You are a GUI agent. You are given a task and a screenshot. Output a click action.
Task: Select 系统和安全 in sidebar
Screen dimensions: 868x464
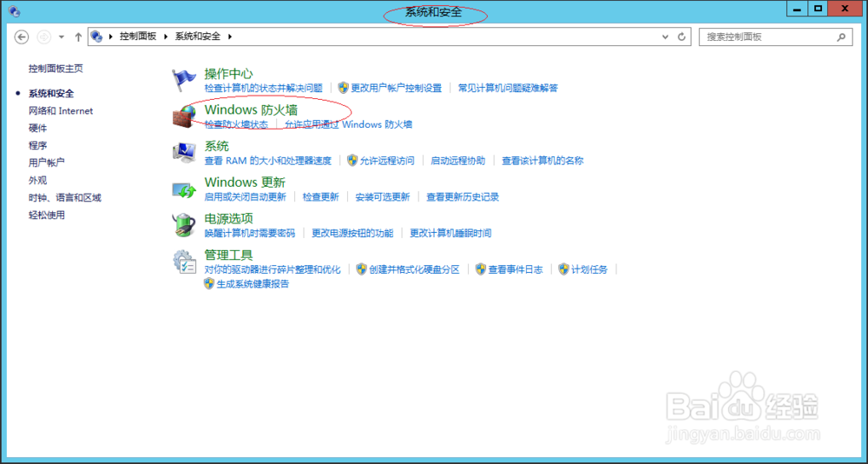pos(51,93)
